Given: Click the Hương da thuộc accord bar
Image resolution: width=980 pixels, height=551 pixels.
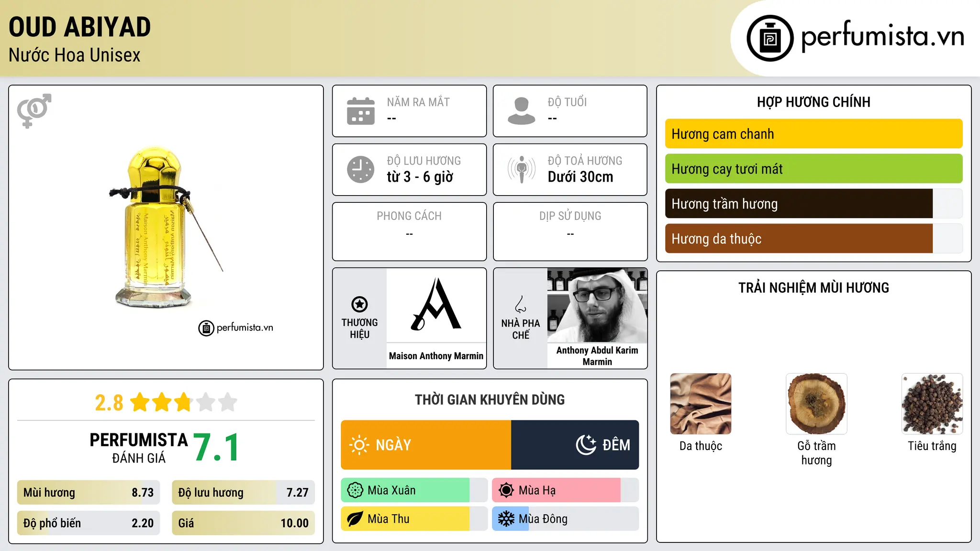Looking at the screenshot, I should (813, 239).
